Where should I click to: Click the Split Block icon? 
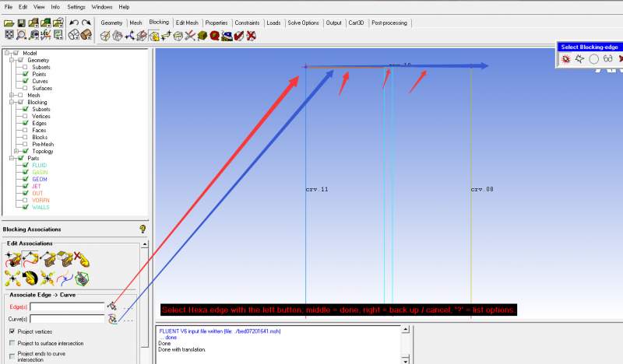118,36
